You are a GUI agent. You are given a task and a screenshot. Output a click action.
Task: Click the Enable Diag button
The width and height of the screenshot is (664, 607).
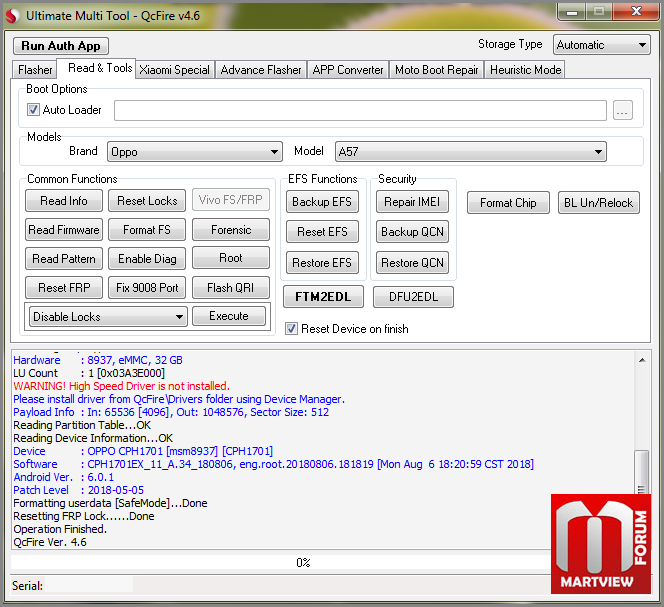pos(147,258)
